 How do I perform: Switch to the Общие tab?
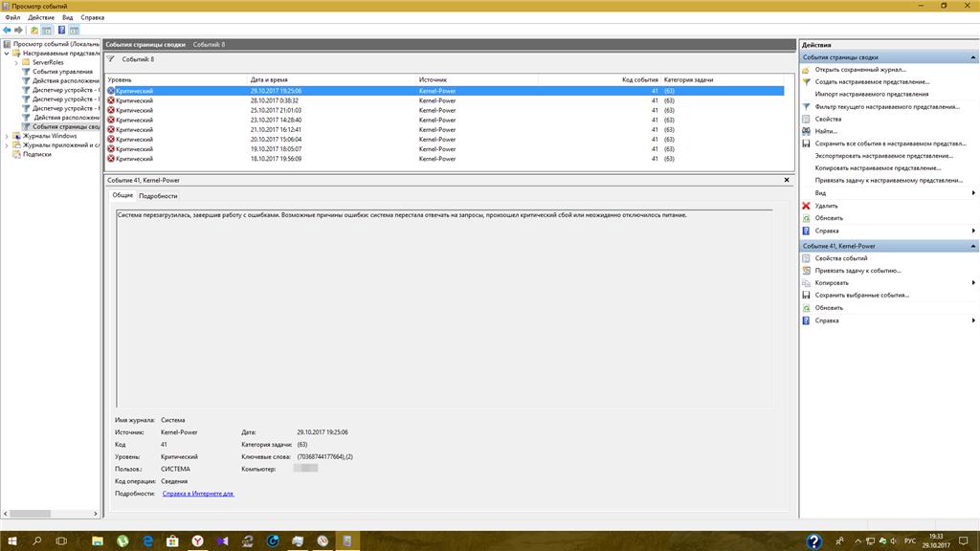pos(122,195)
